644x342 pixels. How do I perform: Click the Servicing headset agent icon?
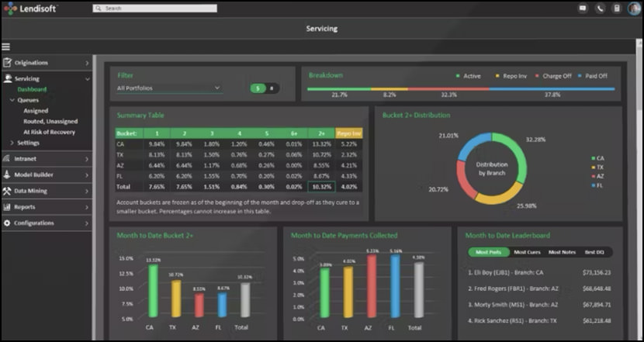pyautogui.click(x=7, y=78)
